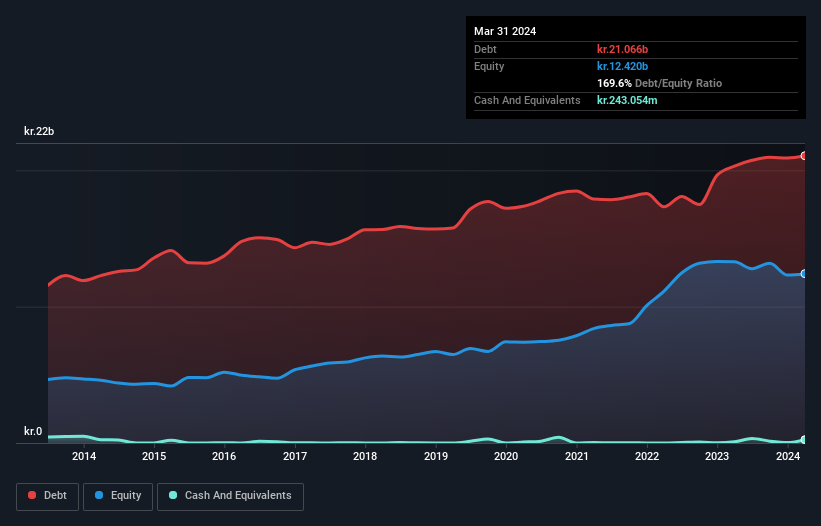This screenshot has width=821, height=526.
Task: Click the Mar 31 2024 tooltip date
Action: pos(505,31)
